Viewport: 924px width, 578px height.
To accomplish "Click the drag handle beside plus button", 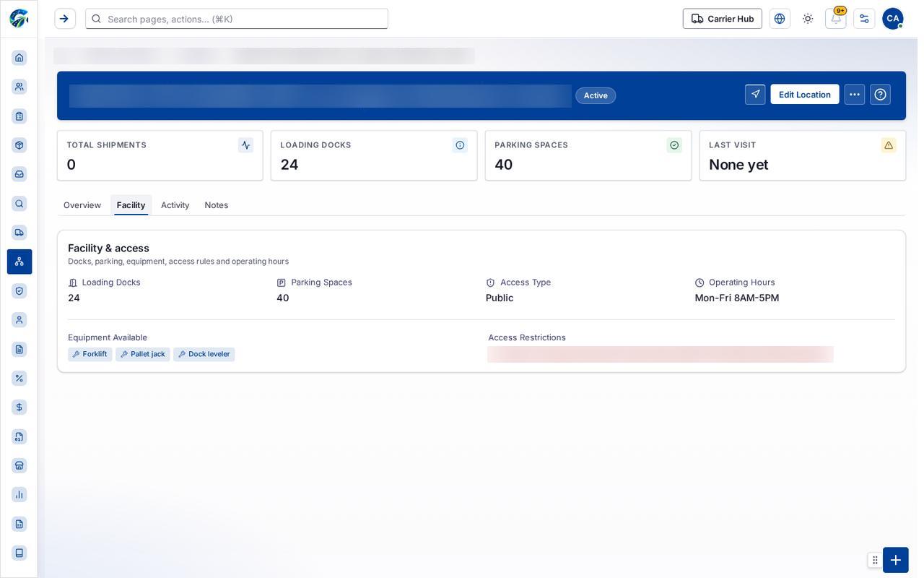I will tap(875, 560).
